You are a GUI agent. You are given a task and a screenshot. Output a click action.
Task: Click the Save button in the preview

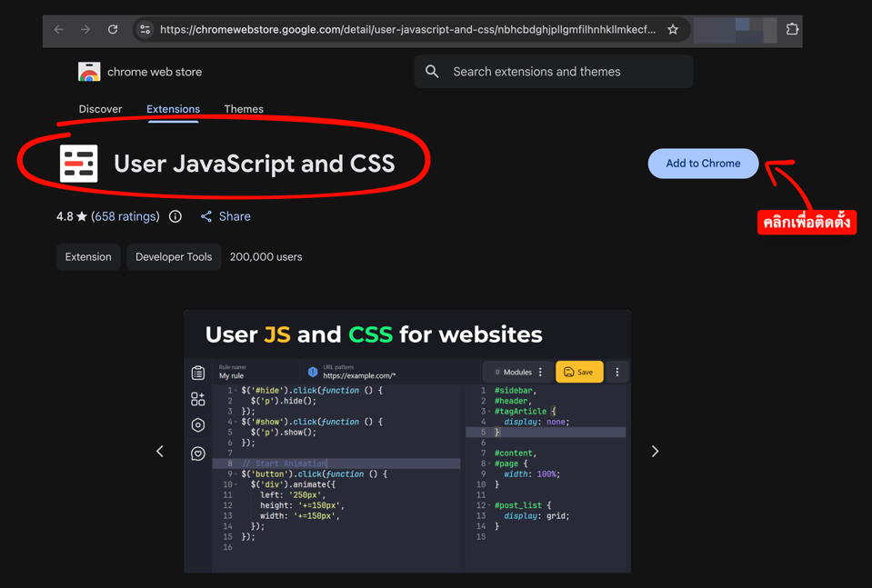click(x=579, y=372)
